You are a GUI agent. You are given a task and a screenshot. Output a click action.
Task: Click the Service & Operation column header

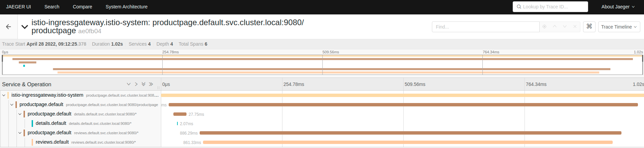tap(27, 84)
